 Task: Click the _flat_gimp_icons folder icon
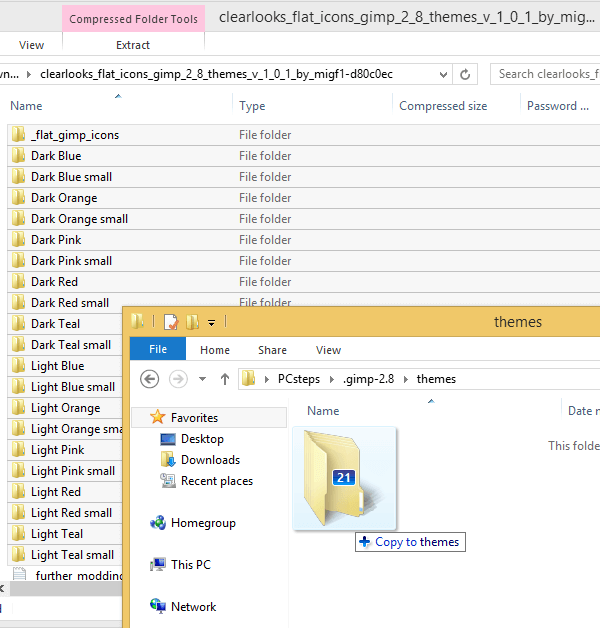[18, 135]
